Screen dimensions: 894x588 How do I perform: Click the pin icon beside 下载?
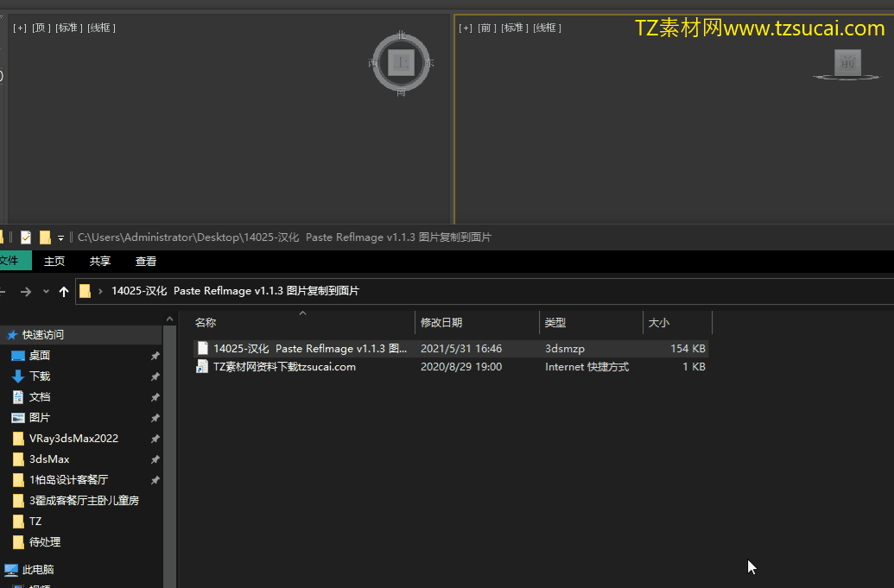(x=155, y=376)
